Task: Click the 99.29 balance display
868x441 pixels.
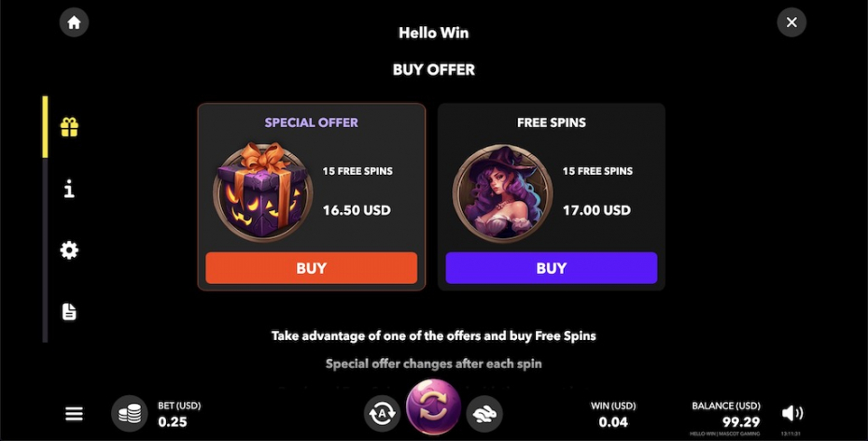Action: click(741, 422)
